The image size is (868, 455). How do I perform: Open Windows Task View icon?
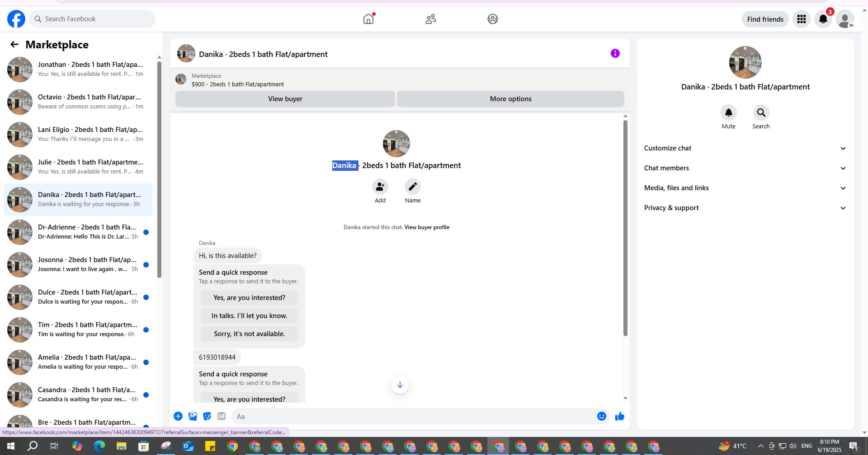click(54, 446)
